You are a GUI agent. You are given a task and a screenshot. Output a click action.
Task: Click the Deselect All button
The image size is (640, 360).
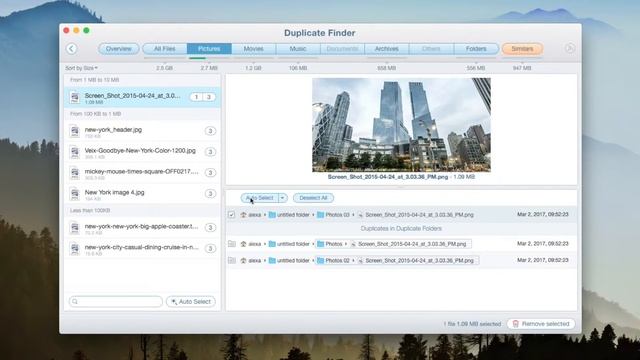coord(313,198)
